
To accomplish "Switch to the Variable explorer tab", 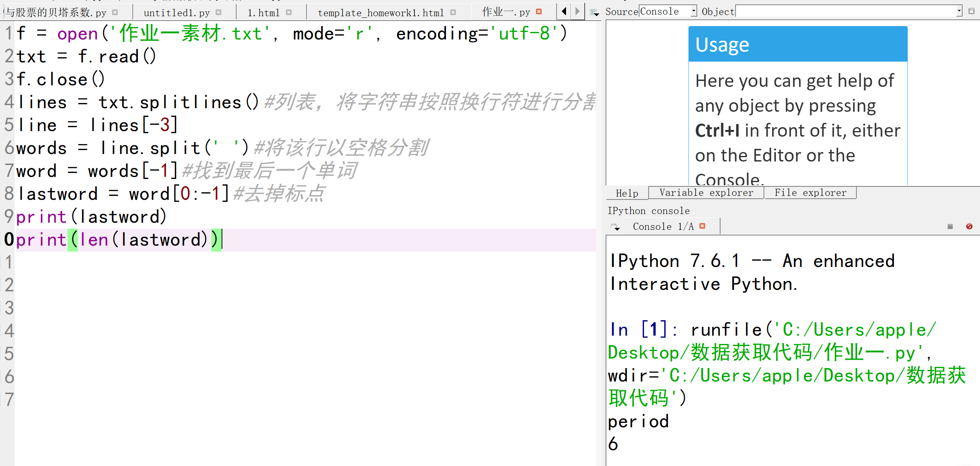I will (706, 193).
